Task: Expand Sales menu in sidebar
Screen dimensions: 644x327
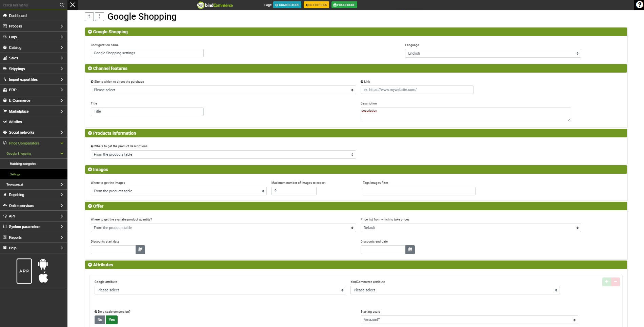Action: click(34, 58)
